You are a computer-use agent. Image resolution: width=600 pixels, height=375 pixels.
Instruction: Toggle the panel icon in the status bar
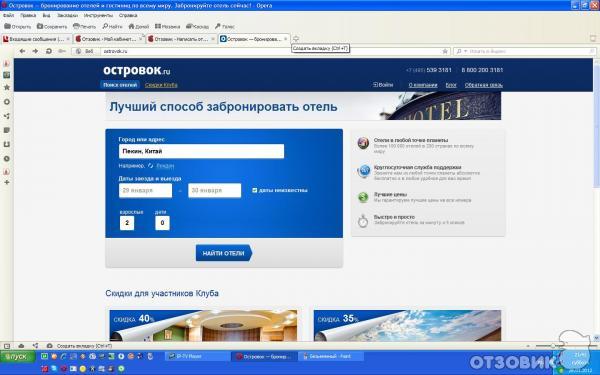(x=7, y=346)
